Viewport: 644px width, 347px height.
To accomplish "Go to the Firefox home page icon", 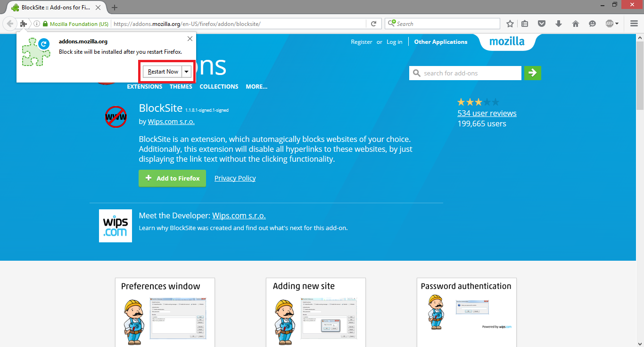I will tap(576, 24).
